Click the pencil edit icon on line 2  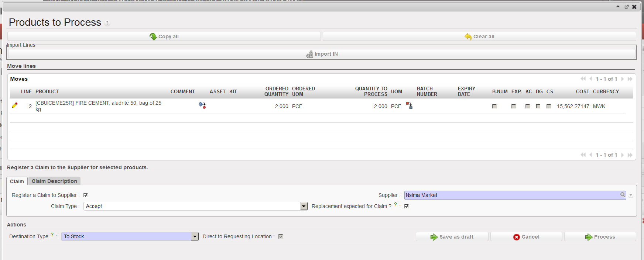tap(15, 105)
